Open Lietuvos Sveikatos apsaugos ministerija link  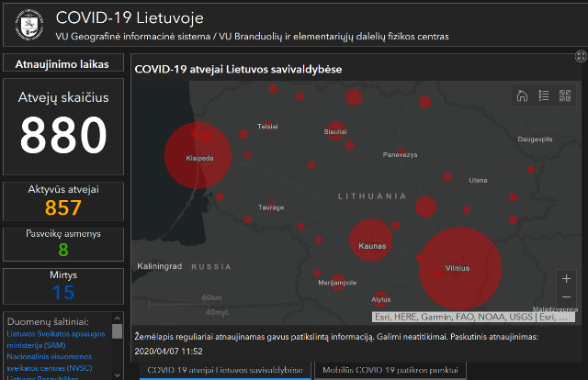click(56, 340)
